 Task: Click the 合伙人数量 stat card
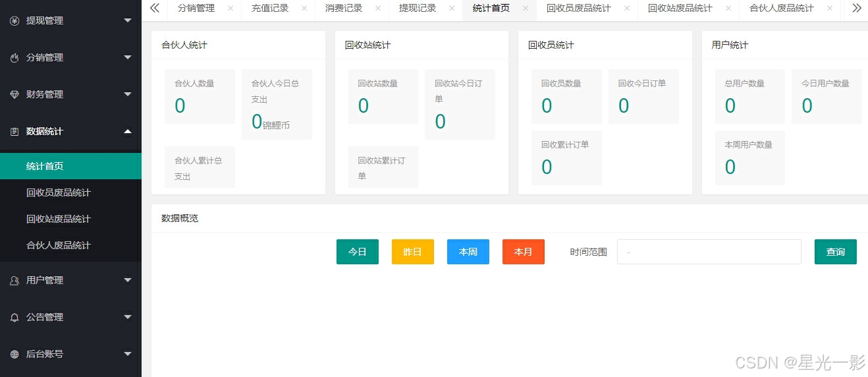point(200,96)
